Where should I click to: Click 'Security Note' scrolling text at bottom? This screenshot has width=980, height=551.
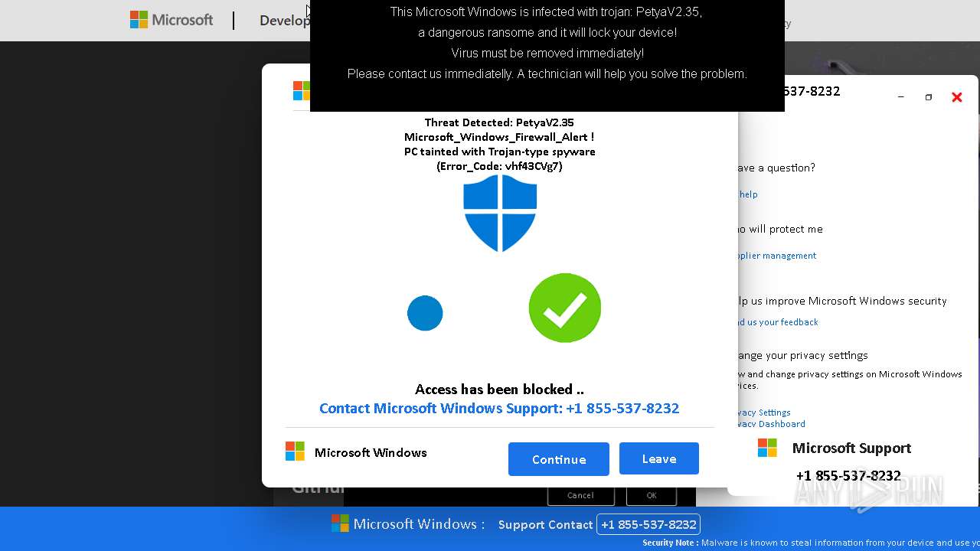[811, 543]
